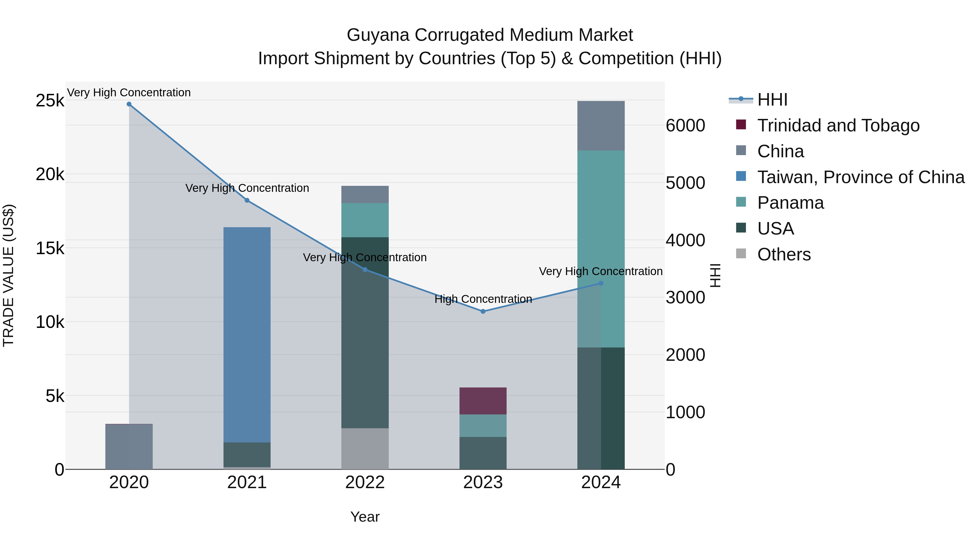
Task: Select the 2024 Panama bar segment
Action: tap(601, 249)
